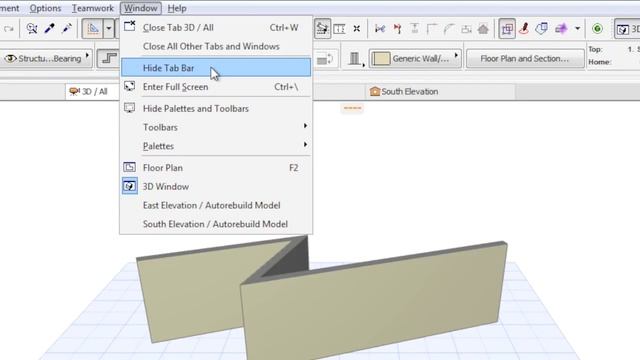This screenshot has height=360, width=640.
Task: Click the 3D window button on toolbar right
Action: pyautogui.click(x=627, y=29)
